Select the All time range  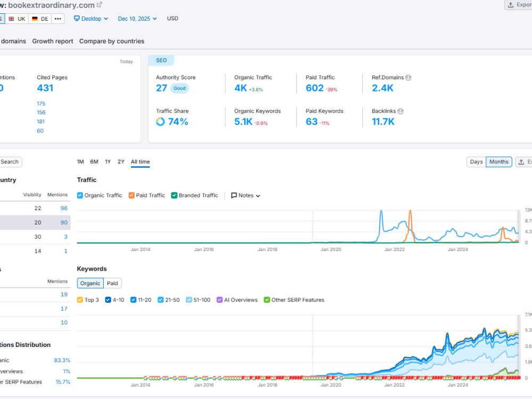click(x=140, y=162)
